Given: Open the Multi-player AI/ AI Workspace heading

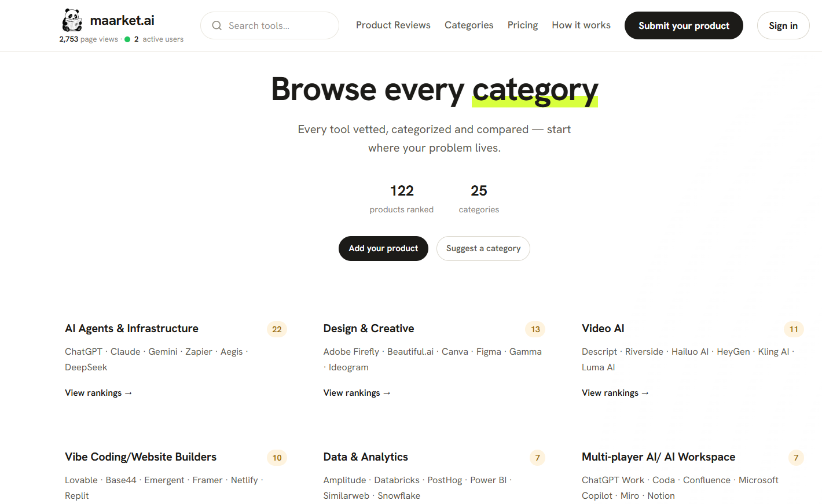Looking at the screenshot, I should click(659, 457).
